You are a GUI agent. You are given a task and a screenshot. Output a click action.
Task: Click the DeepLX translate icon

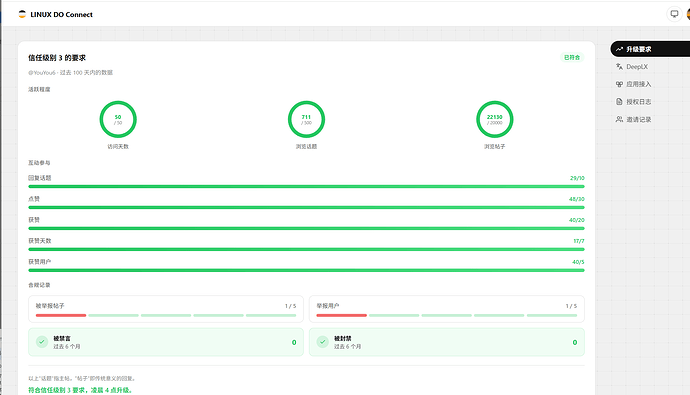(619, 66)
